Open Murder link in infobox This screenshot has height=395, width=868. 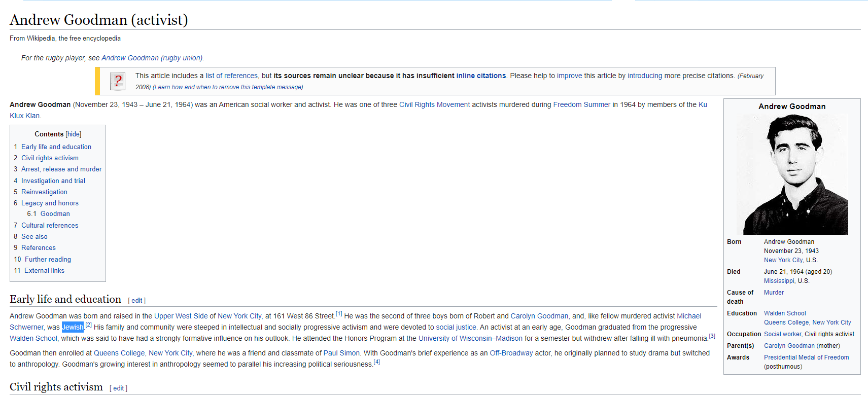(774, 293)
